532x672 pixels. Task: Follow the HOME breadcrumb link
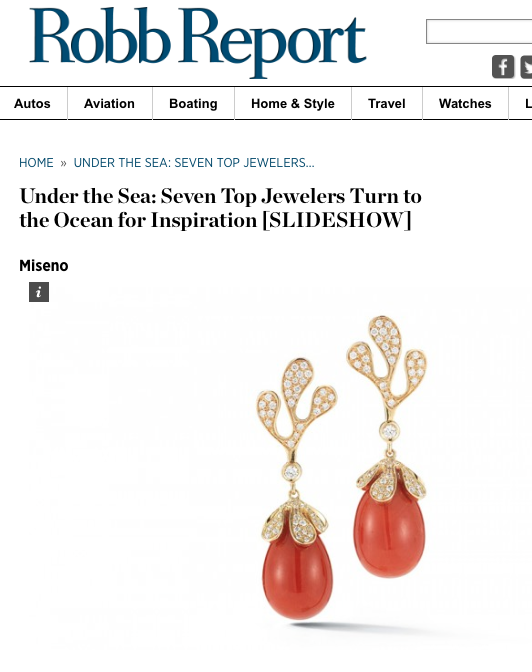click(36, 163)
